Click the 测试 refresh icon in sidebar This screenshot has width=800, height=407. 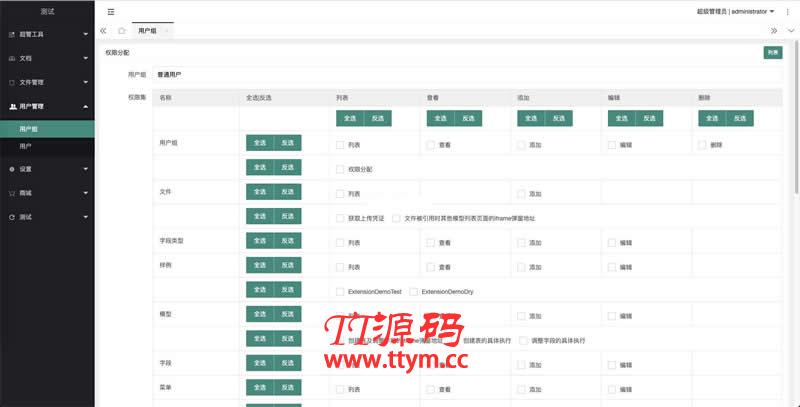tap(12, 217)
